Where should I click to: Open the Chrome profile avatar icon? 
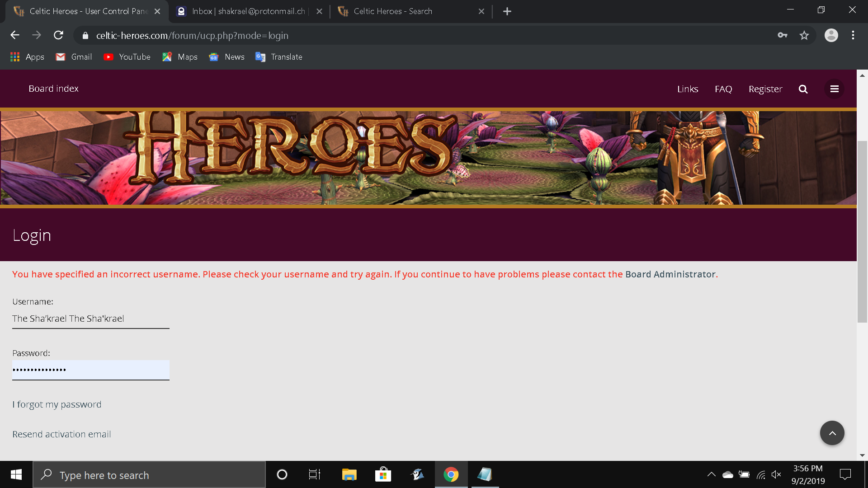(831, 35)
